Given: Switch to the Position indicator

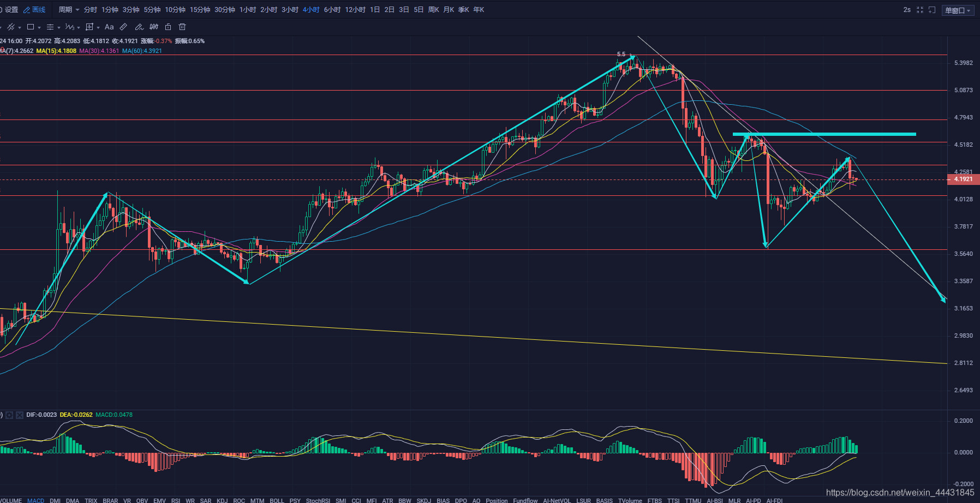Looking at the screenshot, I should 497,500.
